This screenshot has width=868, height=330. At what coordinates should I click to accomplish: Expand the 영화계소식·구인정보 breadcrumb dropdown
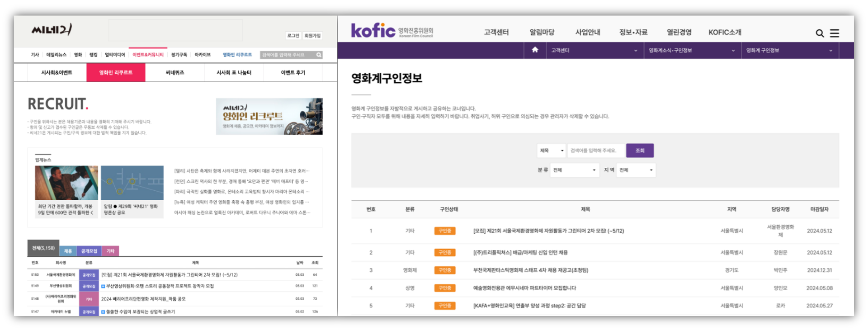click(x=692, y=50)
